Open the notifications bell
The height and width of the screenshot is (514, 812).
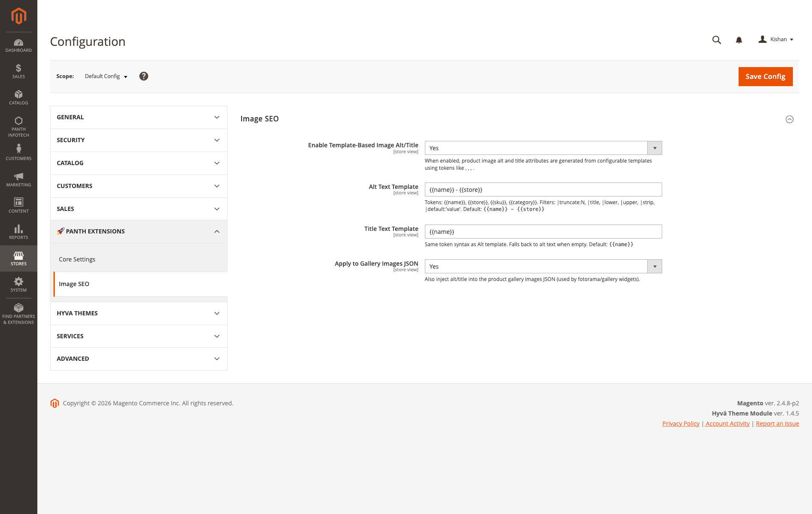pyautogui.click(x=739, y=39)
